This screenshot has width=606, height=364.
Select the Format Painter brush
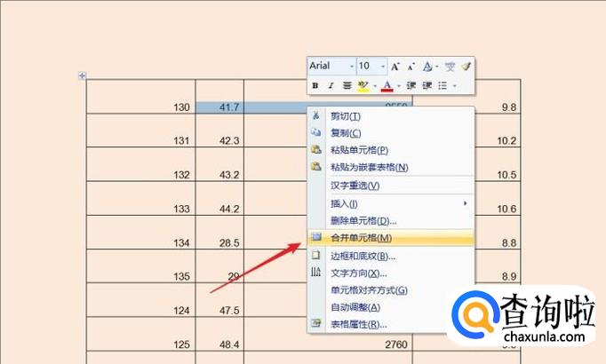[466, 67]
